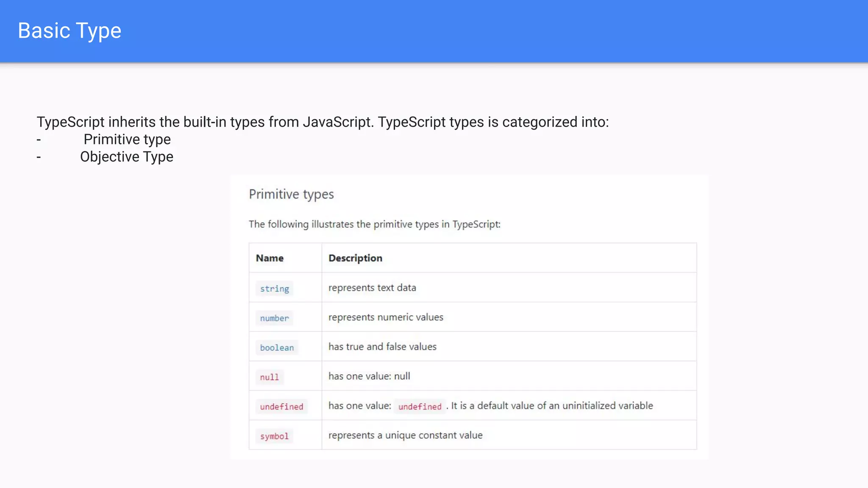Click 'represents a unique constant value' description
Viewport: 868px width, 488px height.
click(405, 435)
